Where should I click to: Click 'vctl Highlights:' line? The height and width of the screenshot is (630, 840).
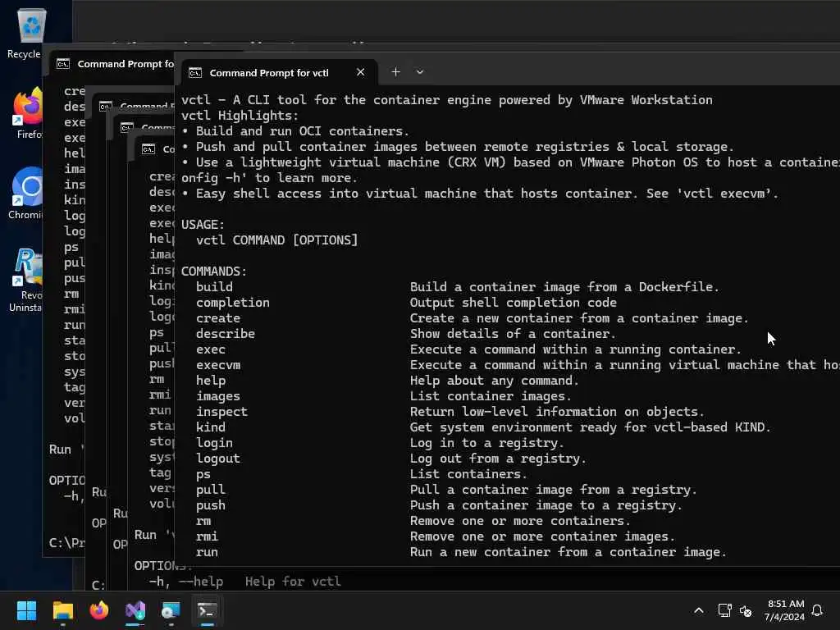(240, 115)
